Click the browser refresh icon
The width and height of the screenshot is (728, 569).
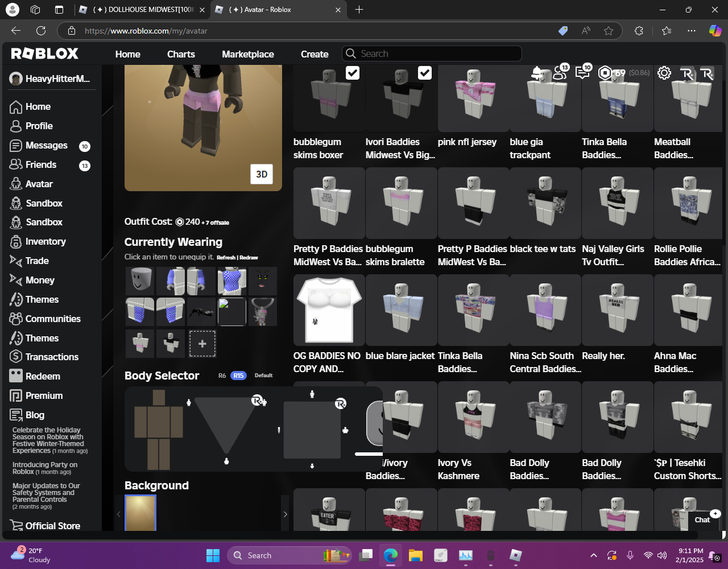pos(41,31)
